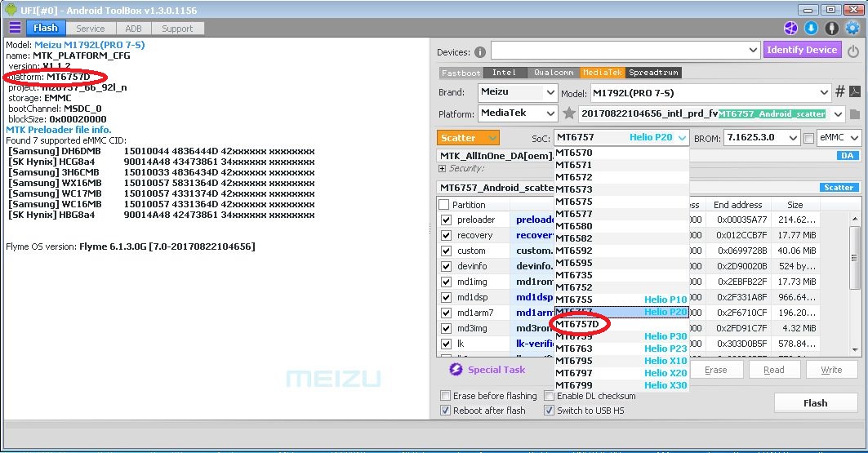
Task: Open the Platform dropdown showing MediaTek
Action: tap(518, 113)
